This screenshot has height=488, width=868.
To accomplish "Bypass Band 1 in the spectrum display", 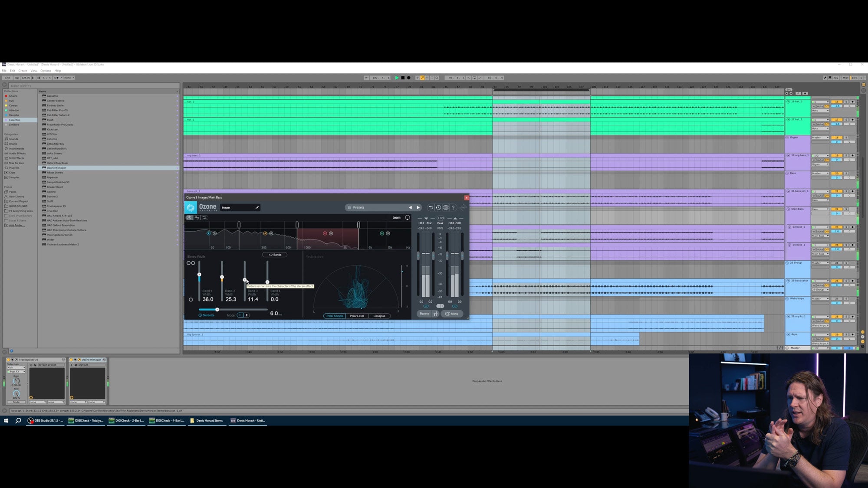I will tap(208, 233).
